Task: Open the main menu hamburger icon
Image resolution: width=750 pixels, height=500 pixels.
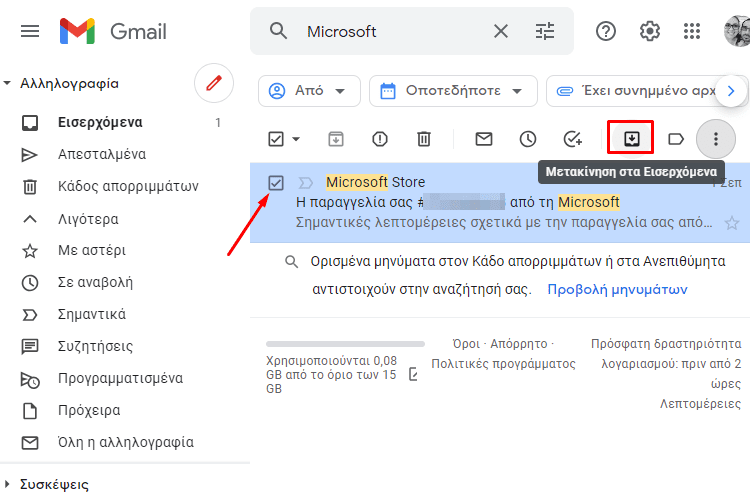Action: click(x=30, y=32)
